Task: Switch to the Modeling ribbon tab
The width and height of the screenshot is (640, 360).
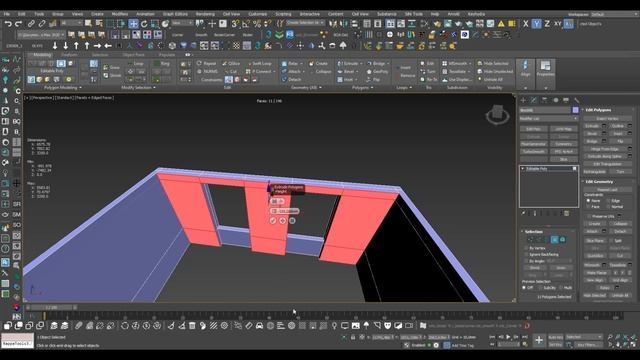Action: (x=42, y=55)
